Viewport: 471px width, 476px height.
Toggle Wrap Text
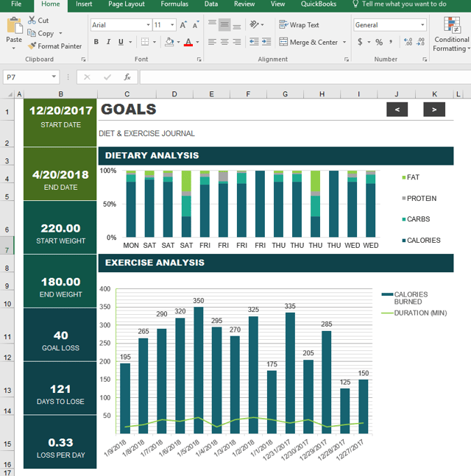299,24
